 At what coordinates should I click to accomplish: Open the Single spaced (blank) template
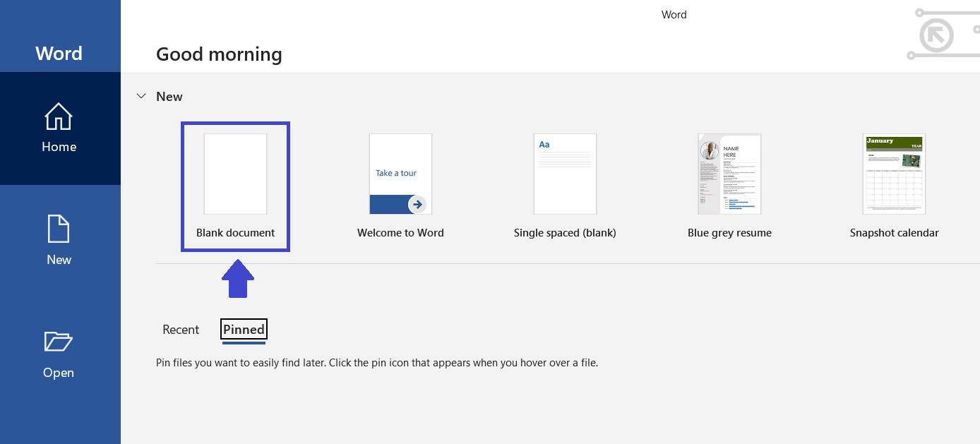tap(565, 174)
